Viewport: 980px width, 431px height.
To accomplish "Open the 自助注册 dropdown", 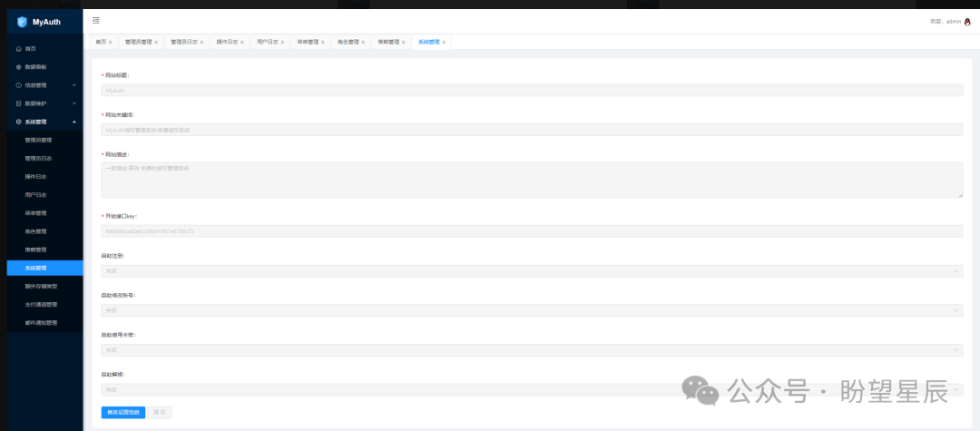I will tap(531, 270).
